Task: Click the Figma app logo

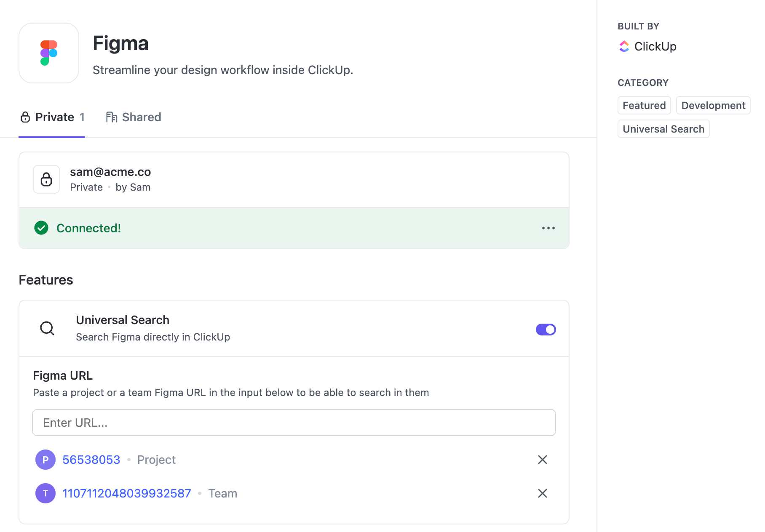Action: (x=49, y=53)
